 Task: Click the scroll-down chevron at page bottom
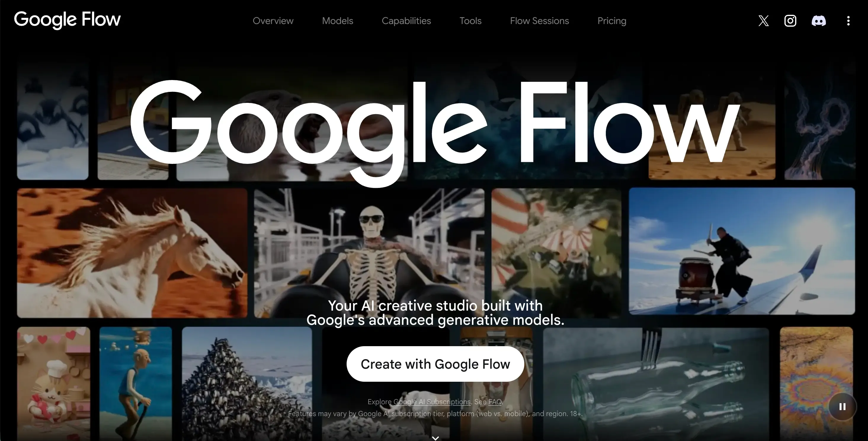pos(435,438)
